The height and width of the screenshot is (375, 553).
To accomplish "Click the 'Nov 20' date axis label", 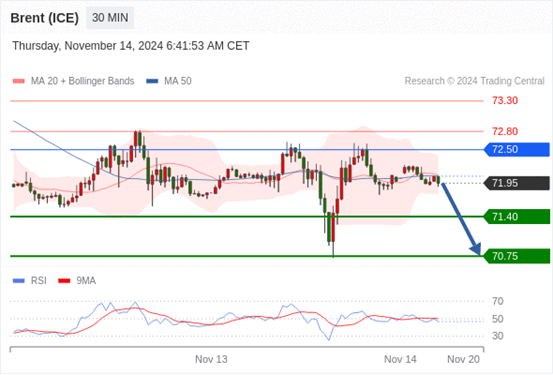I will coord(463,359).
